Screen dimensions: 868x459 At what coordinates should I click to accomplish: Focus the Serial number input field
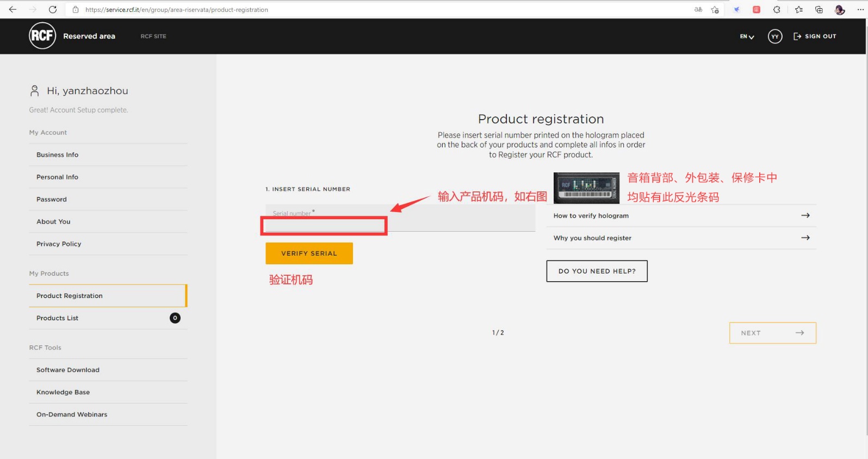400,218
